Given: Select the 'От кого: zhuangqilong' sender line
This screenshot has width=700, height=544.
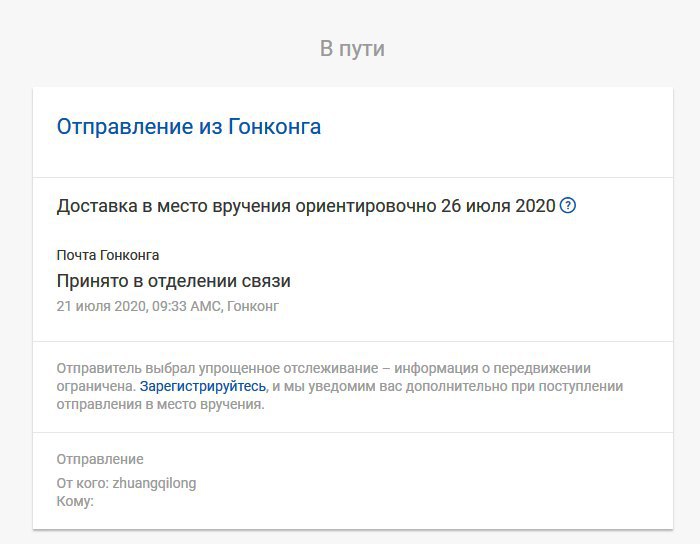Looking at the screenshot, I should tap(126, 483).
